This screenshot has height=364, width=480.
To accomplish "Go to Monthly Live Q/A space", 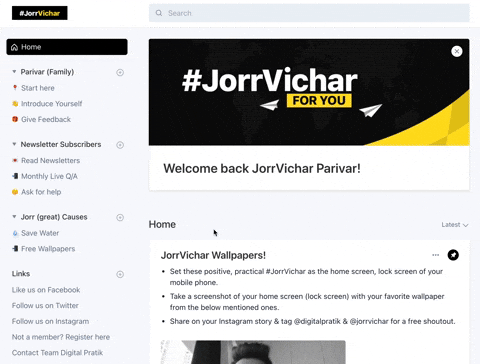I will [49, 176].
